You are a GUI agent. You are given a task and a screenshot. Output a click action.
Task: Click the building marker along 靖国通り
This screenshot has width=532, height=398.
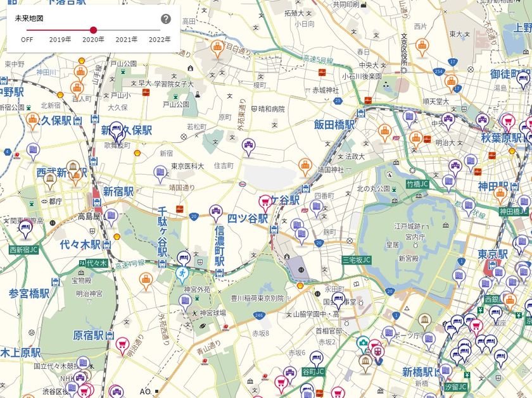[x=160, y=171]
